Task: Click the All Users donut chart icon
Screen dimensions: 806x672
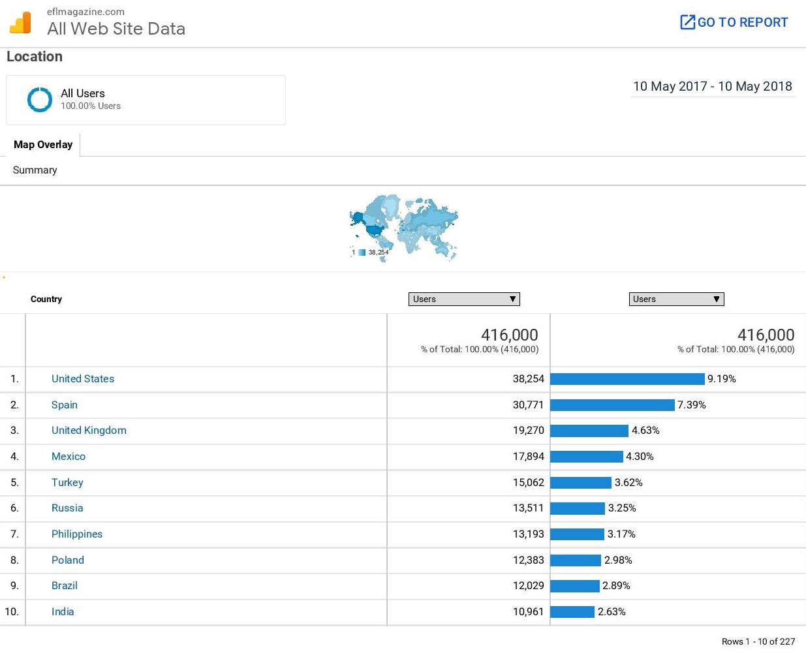Action: tap(40, 100)
